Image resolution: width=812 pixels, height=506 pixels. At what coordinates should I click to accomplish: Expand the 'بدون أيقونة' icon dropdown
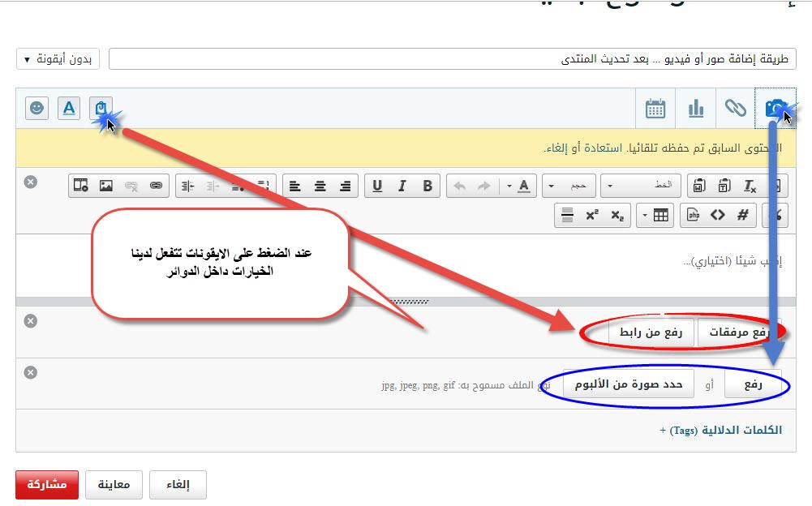pos(57,59)
